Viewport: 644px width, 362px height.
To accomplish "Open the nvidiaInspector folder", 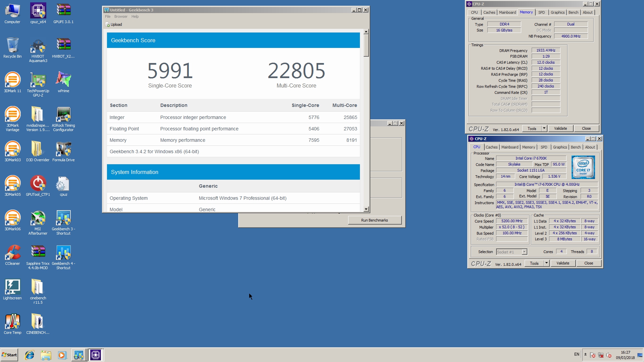I will pyautogui.click(x=38, y=119).
